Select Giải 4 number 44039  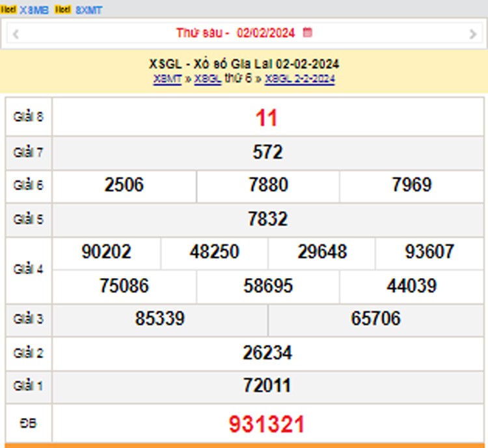pos(412,286)
